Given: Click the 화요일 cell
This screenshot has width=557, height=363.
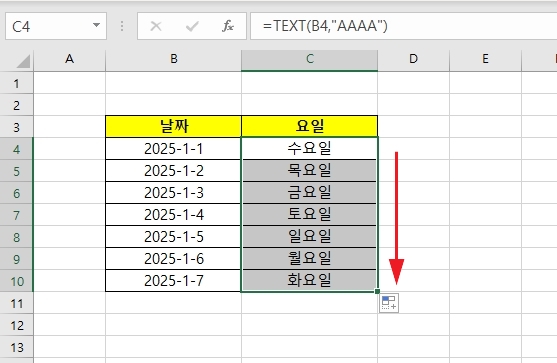Looking at the screenshot, I should click(309, 281).
